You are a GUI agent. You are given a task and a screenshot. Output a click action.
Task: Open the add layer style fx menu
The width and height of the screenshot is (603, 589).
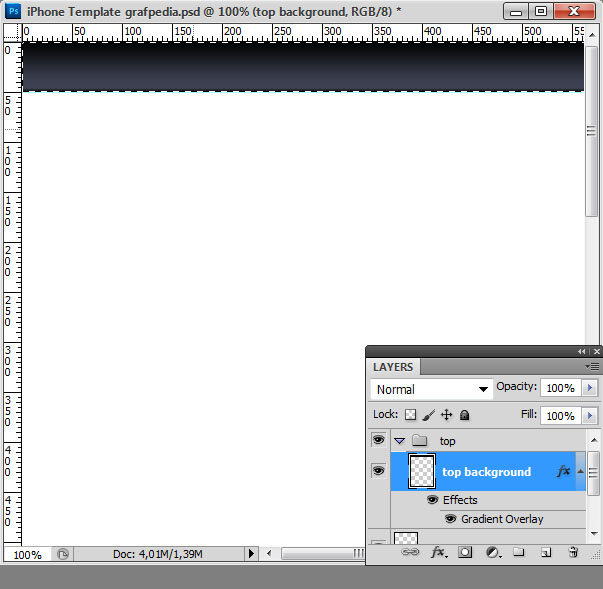(438, 552)
